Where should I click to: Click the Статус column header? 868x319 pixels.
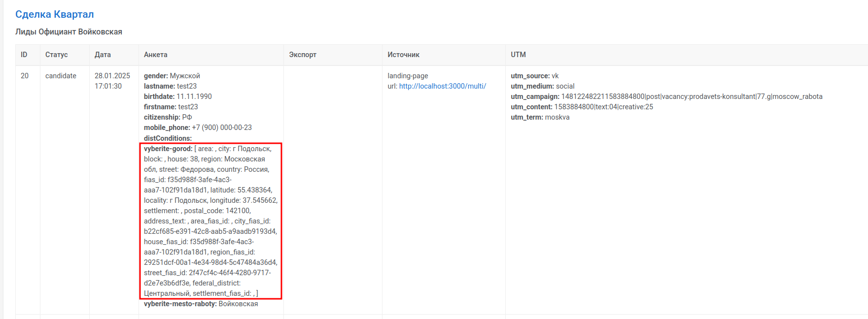point(57,55)
